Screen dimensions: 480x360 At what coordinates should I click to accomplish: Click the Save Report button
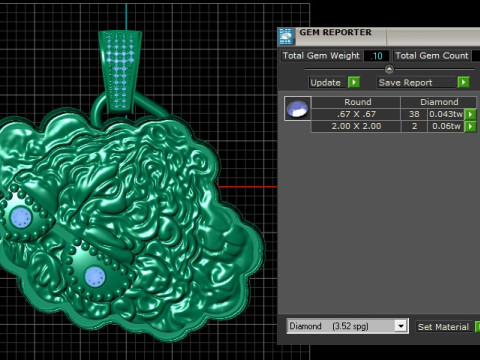pyautogui.click(x=417, y=82)
